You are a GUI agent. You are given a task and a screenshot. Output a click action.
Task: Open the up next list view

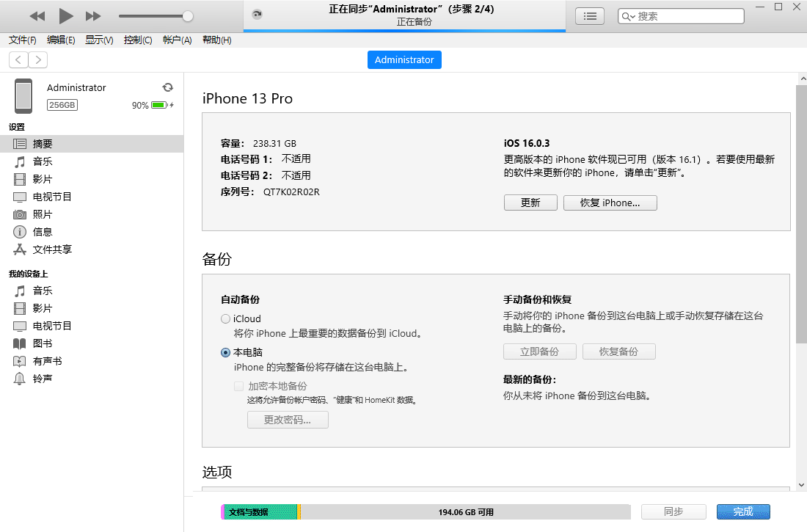coord(590,16)
